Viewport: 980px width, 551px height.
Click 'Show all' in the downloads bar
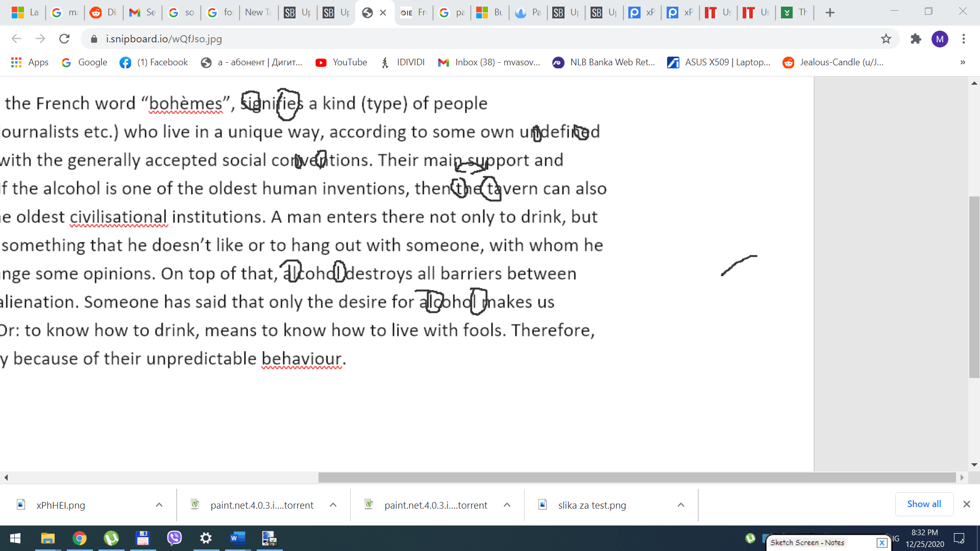click(x=924, y=504)
